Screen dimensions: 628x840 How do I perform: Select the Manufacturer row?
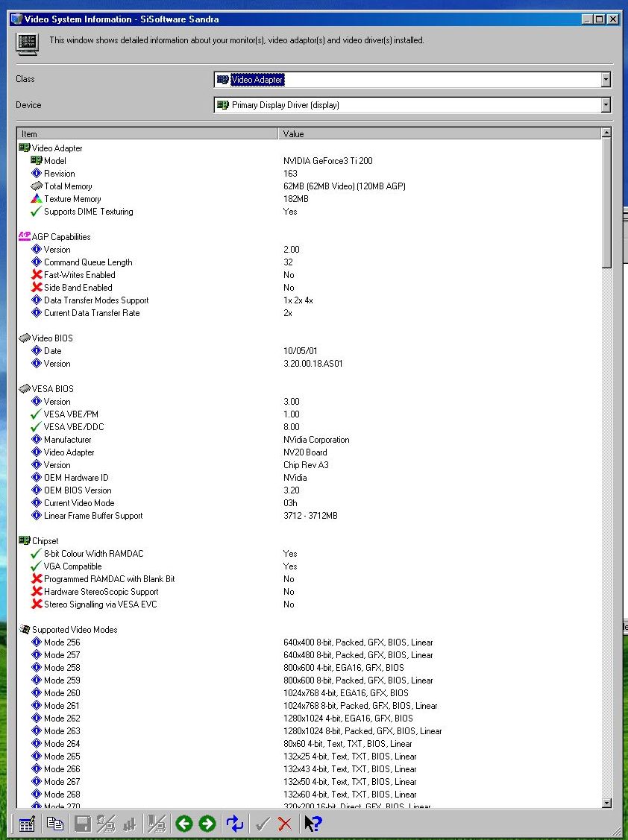(310, 440)
